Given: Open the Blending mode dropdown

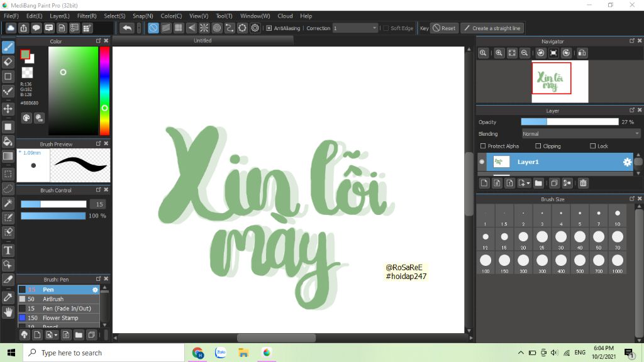Looking at the screenshot, I should (x=580, y=134).
